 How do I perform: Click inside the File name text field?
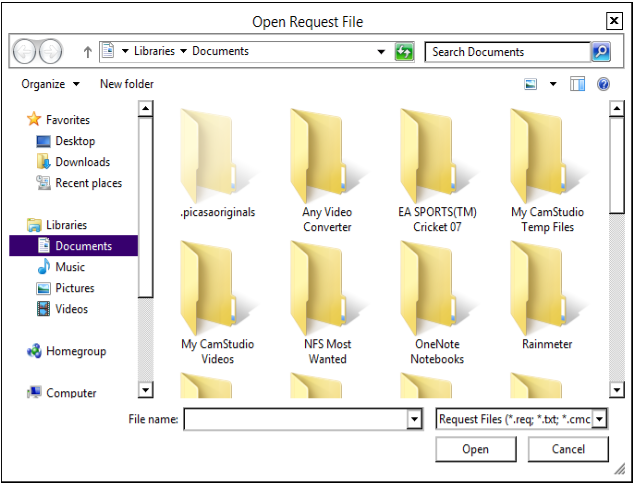(x=294, y=420)
